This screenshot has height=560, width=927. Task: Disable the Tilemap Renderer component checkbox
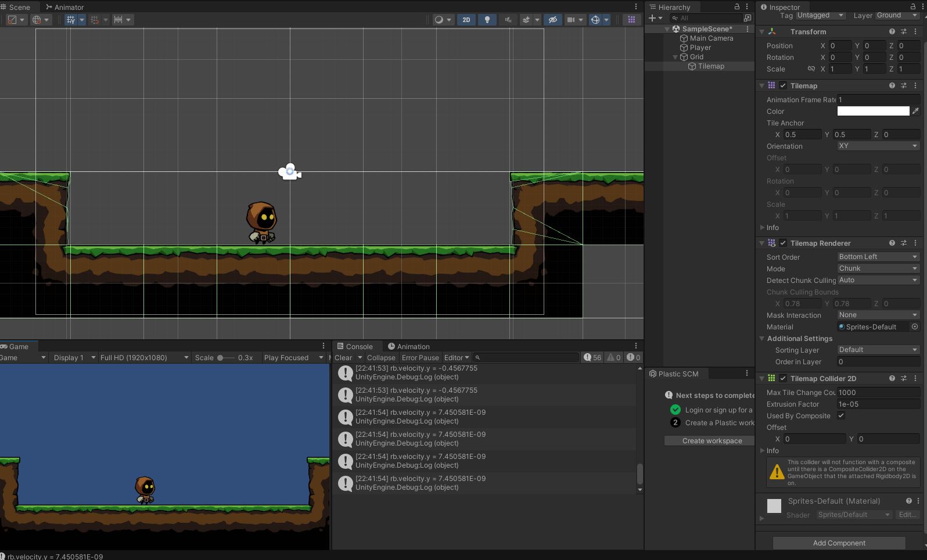coord(783,243)
